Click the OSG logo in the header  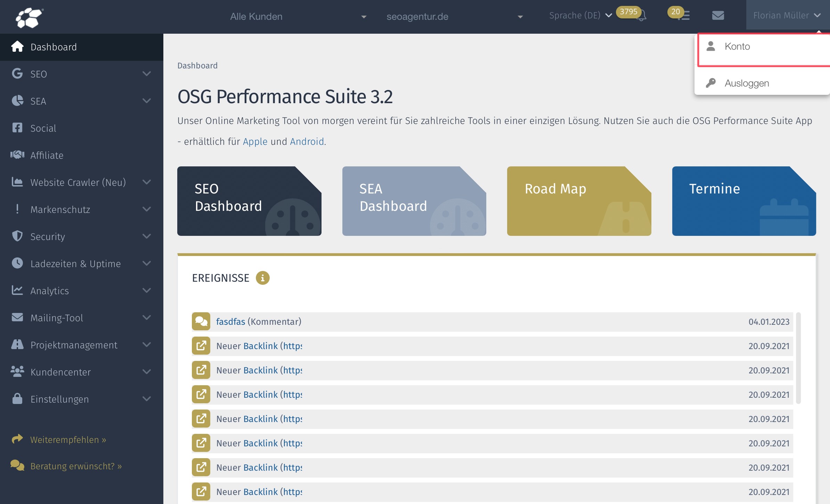click(x=29, y=17)
